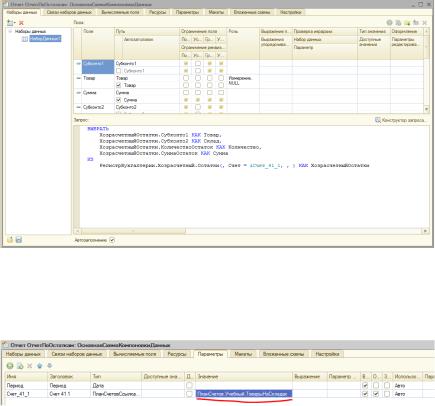Click the Период name cell in parameters table
This screenshot has height=406, width=435.
coord(26,385)
